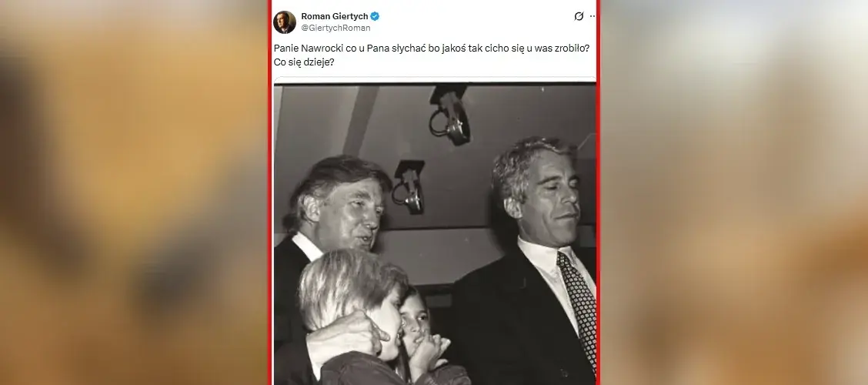Click the lower ceiling spotlight in the photo

tap(409, 186)
